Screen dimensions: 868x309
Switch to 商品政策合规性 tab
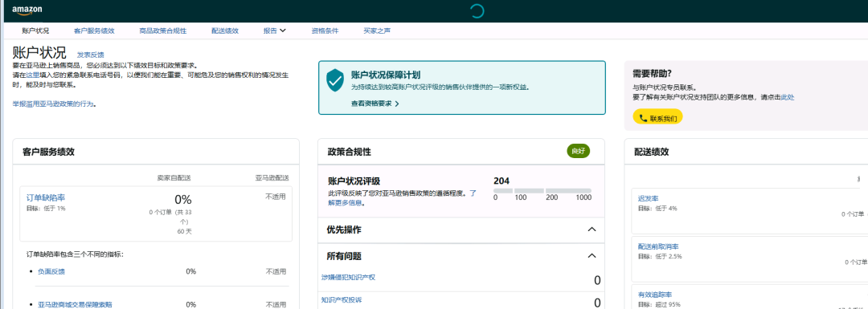tap(162, 31)
